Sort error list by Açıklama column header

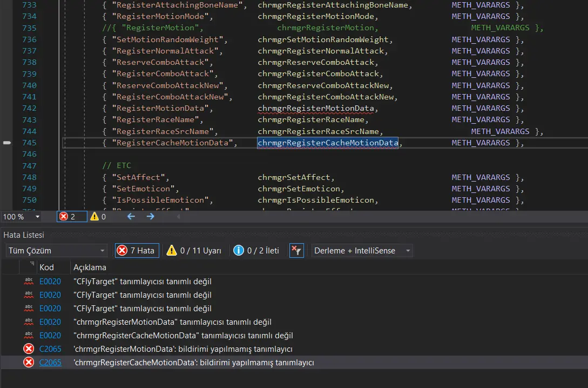pyautogui.click(x=90, y=267)
